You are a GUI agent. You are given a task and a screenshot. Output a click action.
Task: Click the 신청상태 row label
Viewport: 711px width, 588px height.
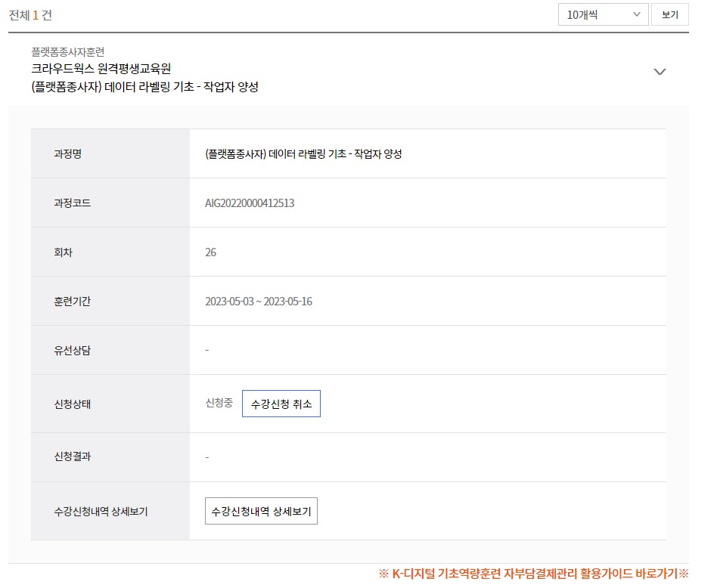[x=72, y=404]
